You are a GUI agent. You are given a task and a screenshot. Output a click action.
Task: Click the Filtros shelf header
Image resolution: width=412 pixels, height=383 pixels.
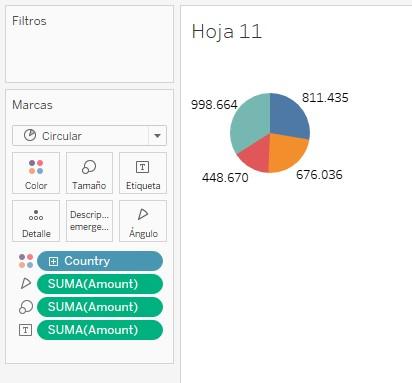pos(29,21)
